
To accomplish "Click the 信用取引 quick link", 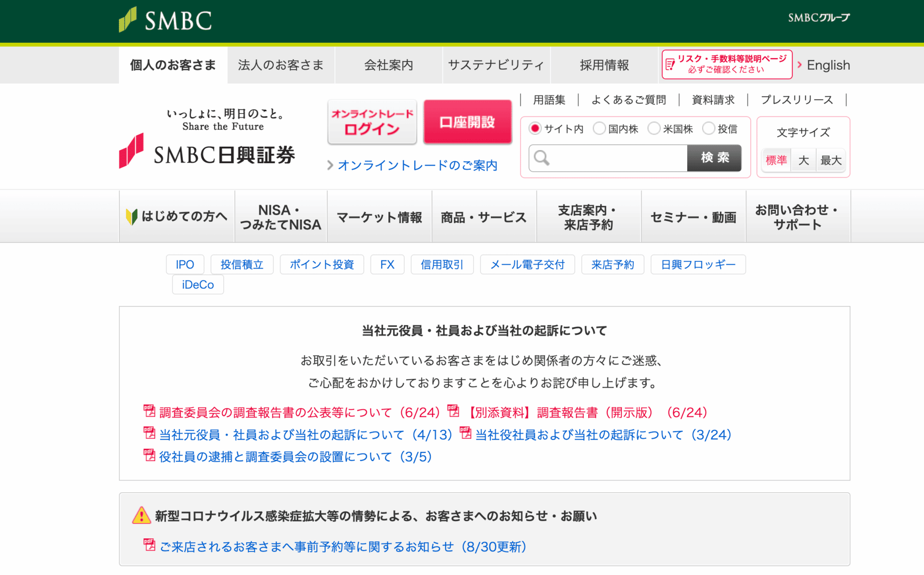I will (442, 264).
